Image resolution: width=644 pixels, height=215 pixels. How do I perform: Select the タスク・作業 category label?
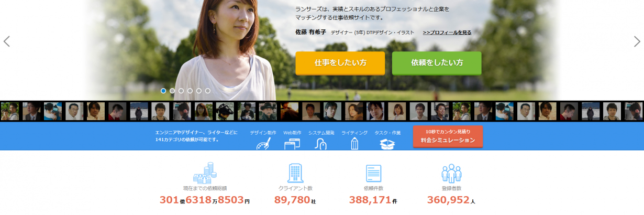pyautogui.click(x=387, y=133)
